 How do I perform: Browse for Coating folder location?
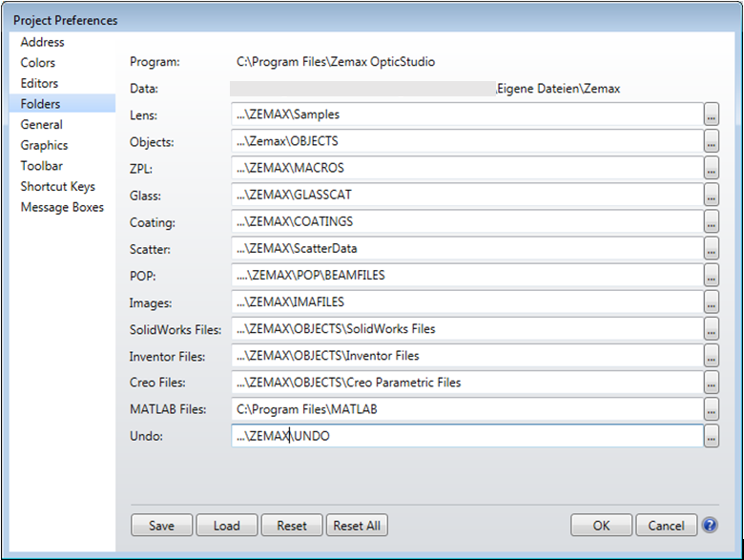(x=712, y=221)
